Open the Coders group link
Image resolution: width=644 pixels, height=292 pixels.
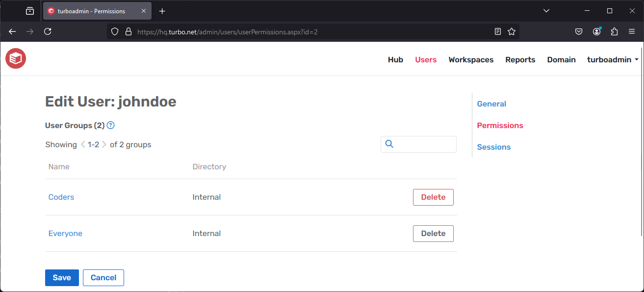(x=61, y=197)
